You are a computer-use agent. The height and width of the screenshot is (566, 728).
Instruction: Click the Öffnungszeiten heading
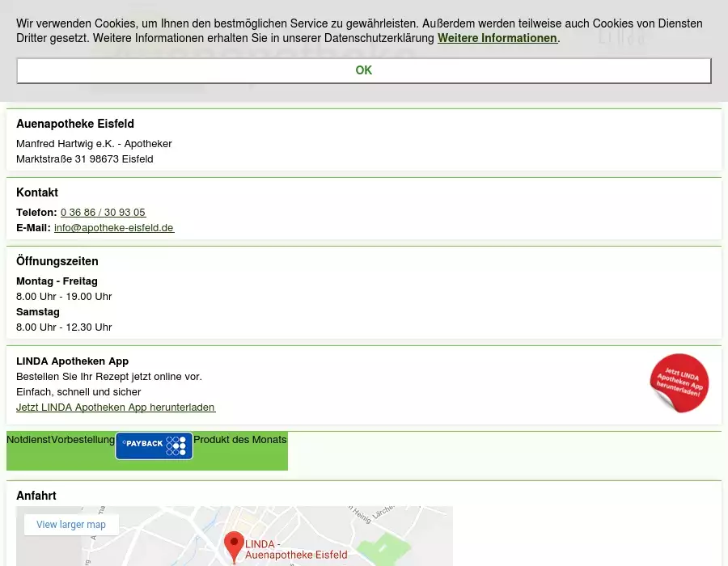pyautogui.click(x=57, y=261)
